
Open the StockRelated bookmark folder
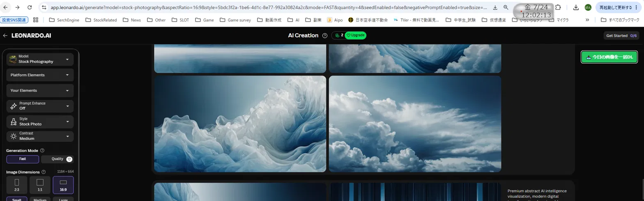101,20
